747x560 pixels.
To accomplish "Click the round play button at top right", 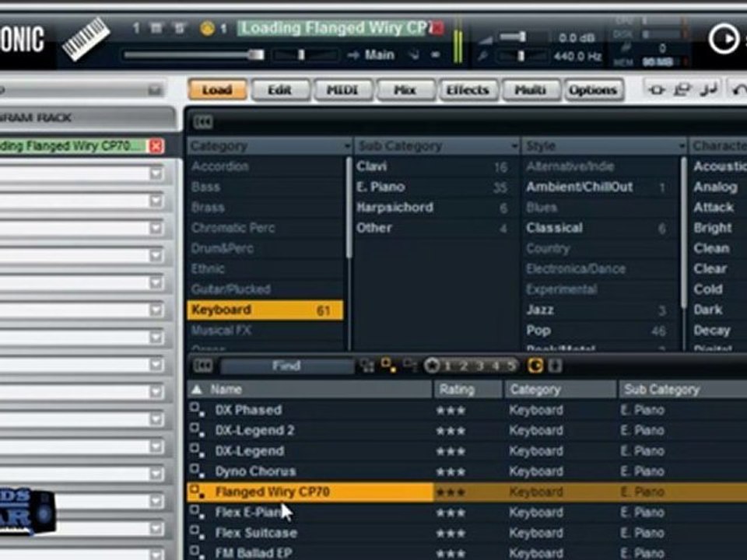I will coord(723,39).
